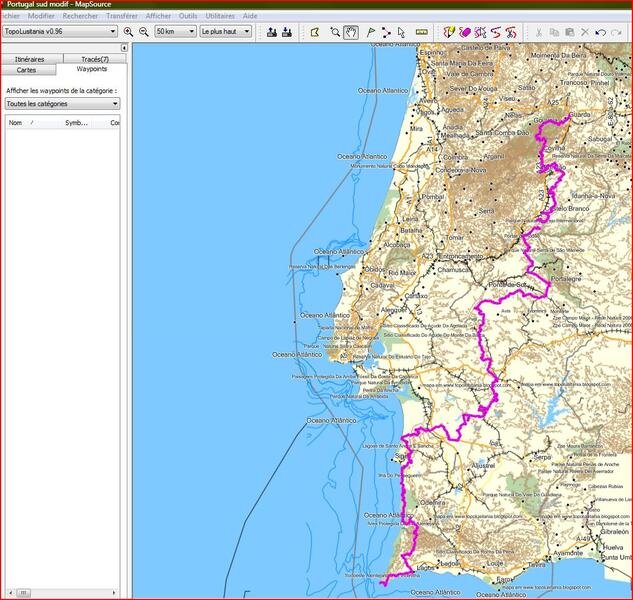This screenshot has height=600, width=633.
Task: Click the last red track edit tool
Action: pyautogui.click(x=511, y=32)
